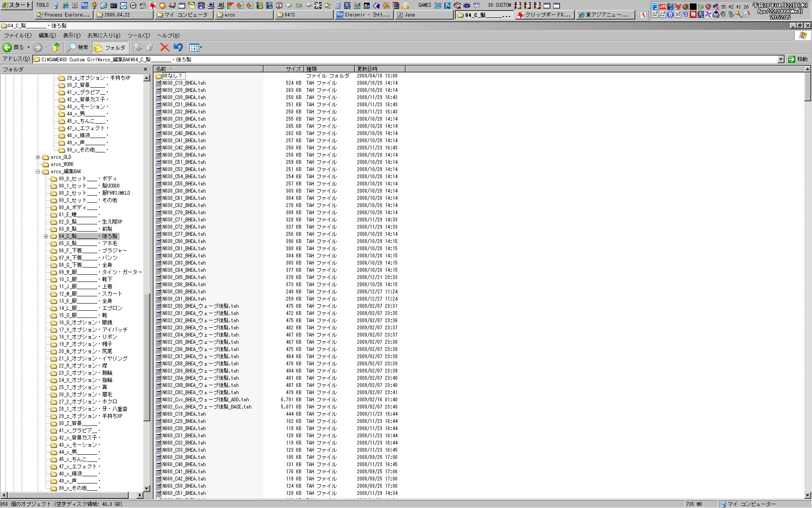This screenshot has width=812, height=508.
Task: Close the Folders pane with its X
Action: 145,69
